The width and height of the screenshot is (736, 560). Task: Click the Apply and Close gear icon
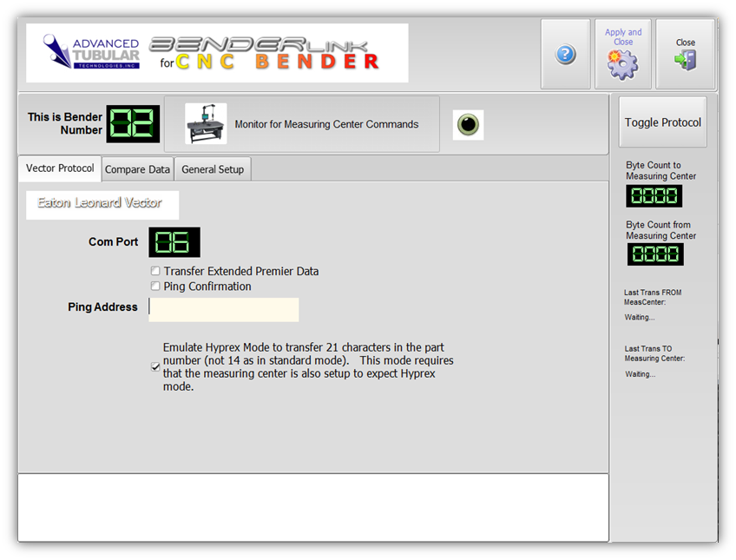pyautogui.click(x=623, y=63)
